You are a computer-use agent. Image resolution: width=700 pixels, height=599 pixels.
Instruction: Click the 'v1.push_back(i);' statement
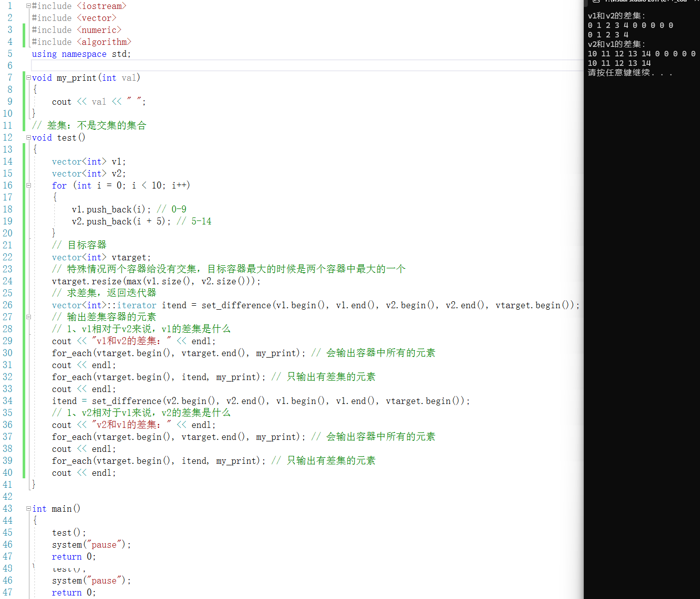point(111,209)
